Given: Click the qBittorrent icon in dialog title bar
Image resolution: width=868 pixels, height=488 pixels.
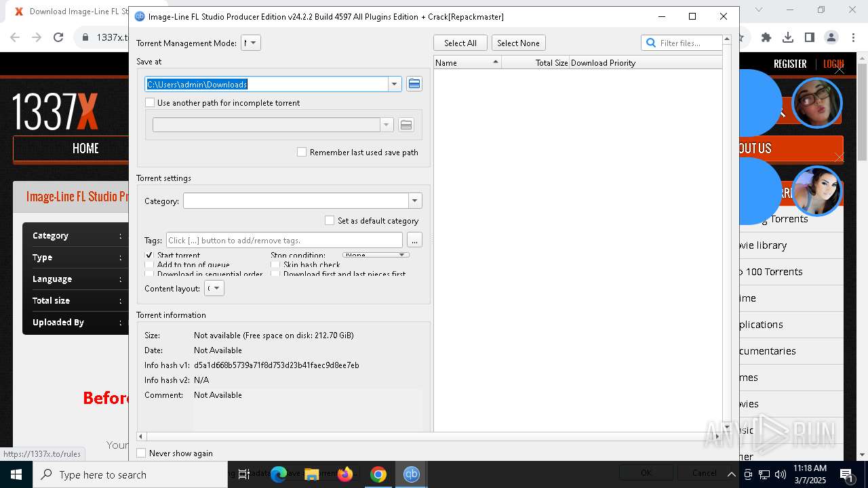Looking at the screenshot, I should [139, 16].
